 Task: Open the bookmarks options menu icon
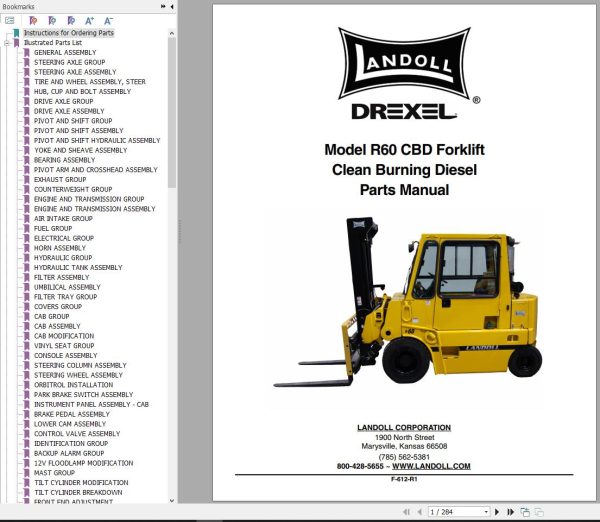[x=10, y=21]
